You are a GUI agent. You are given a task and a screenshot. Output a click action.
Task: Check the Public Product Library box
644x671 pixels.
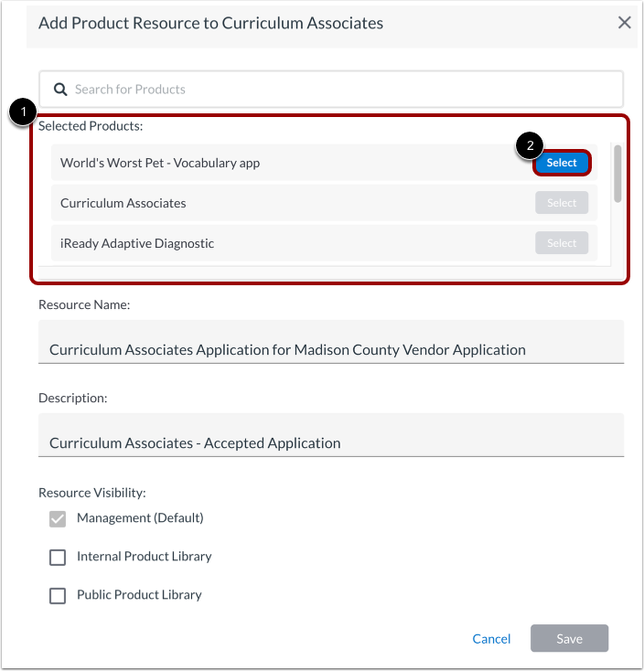pos(58,595)
